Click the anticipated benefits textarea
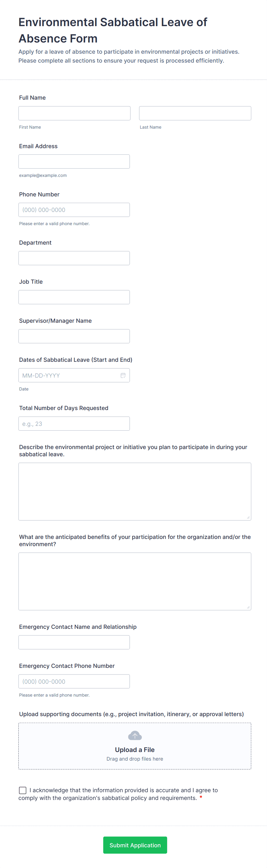 pyautogui.click(x=135, y=581)
